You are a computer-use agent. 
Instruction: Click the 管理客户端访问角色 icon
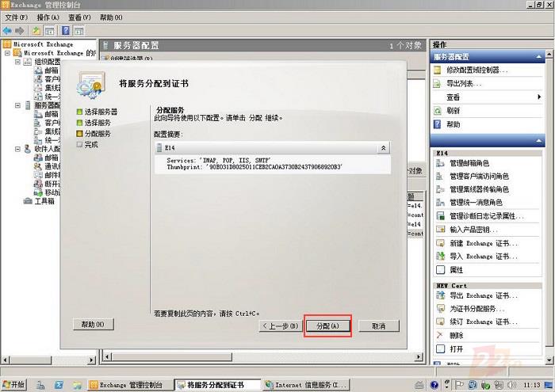(x=440, y=176)
